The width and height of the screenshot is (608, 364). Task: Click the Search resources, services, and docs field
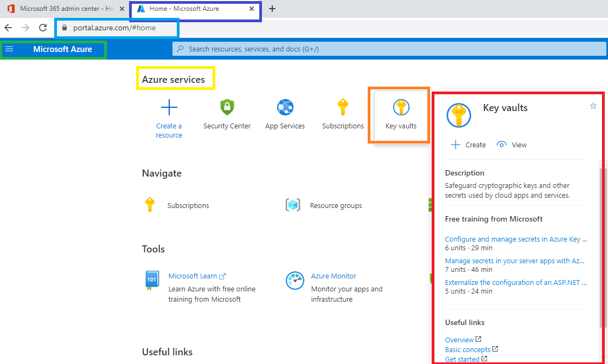389,49
